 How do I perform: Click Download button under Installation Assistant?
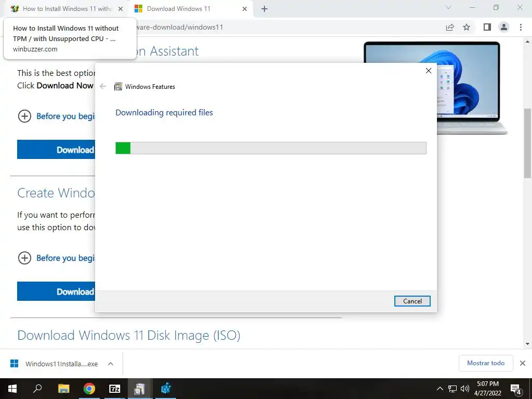[x=56, y=150]
